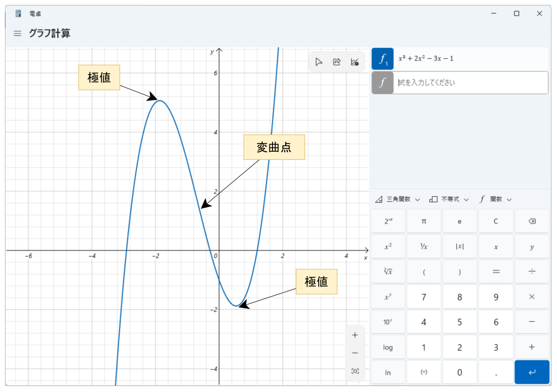
Task: Expand the 三角関数 dropdown
Action: (x=398, y=200)
